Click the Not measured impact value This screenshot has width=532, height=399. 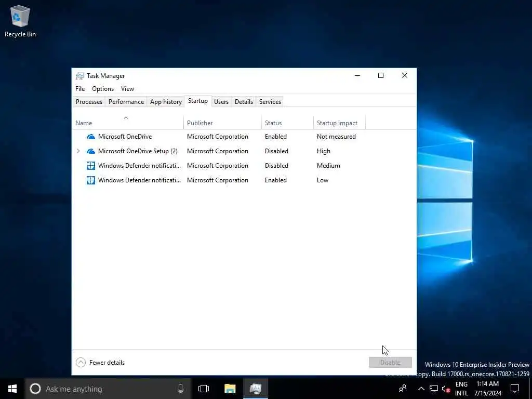click(336, 137)
